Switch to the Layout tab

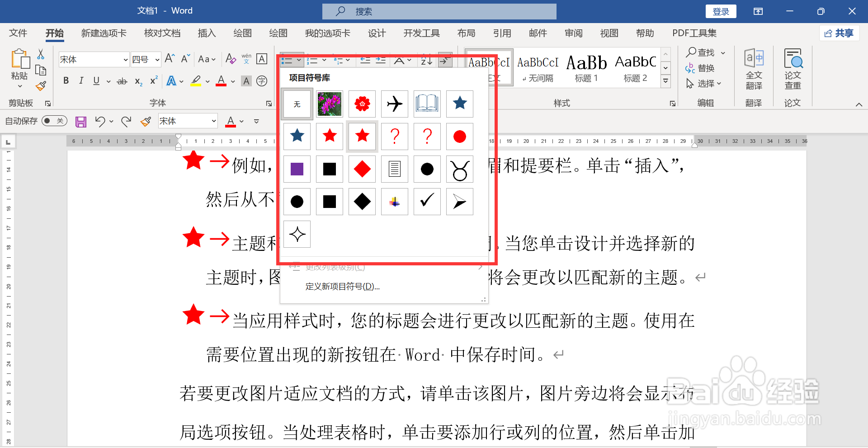(x=466, y=33)
